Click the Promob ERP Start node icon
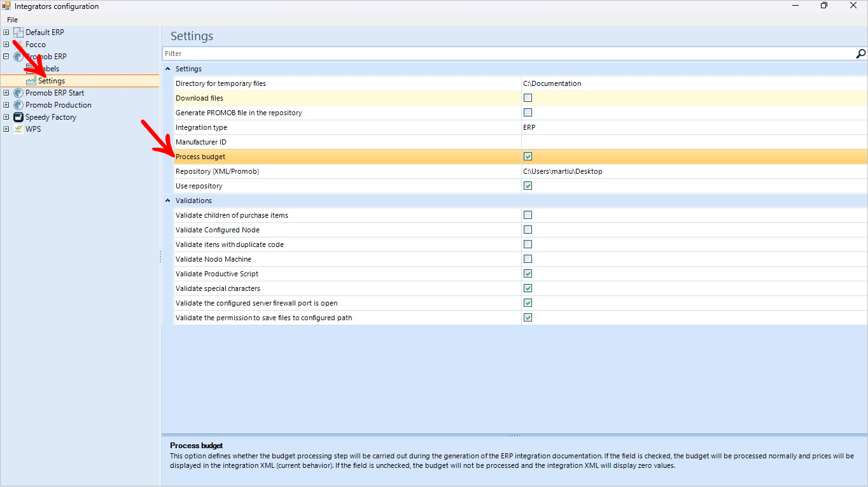Viewport: 868px width, 487px height. click(x=18, y=93)
